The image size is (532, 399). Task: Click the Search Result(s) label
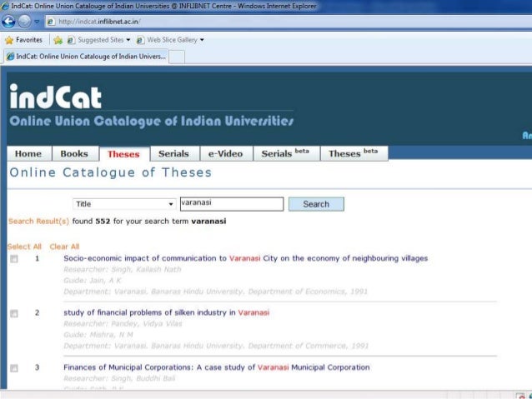click(x=38, y=222)
